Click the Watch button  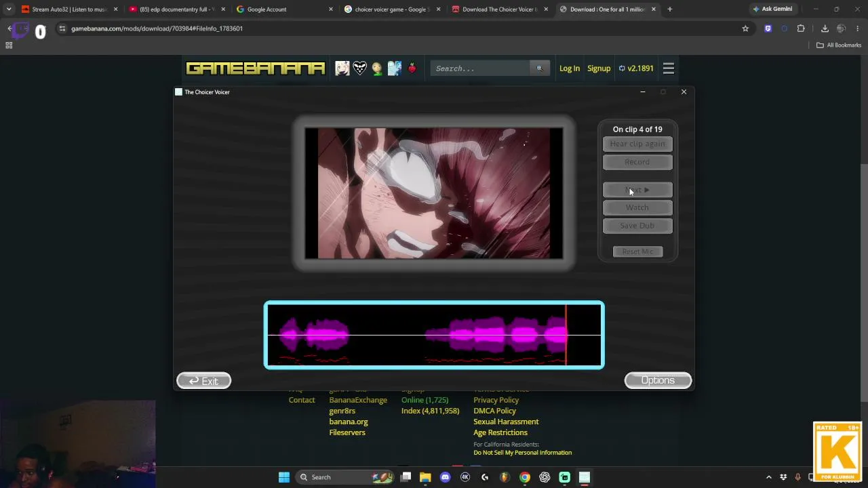pos(637,207)
